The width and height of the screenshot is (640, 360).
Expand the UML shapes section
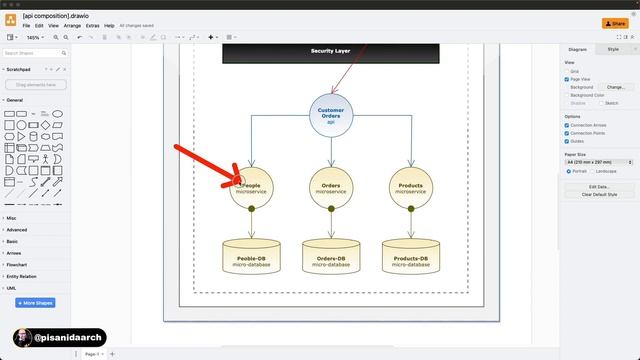tap(11, 288)
